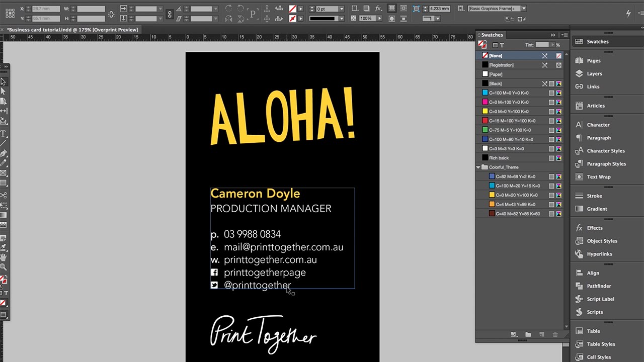The height and width of the screenshot is (362, 644).
Task: Select the Pen tool
Action: tap(3, 153)
